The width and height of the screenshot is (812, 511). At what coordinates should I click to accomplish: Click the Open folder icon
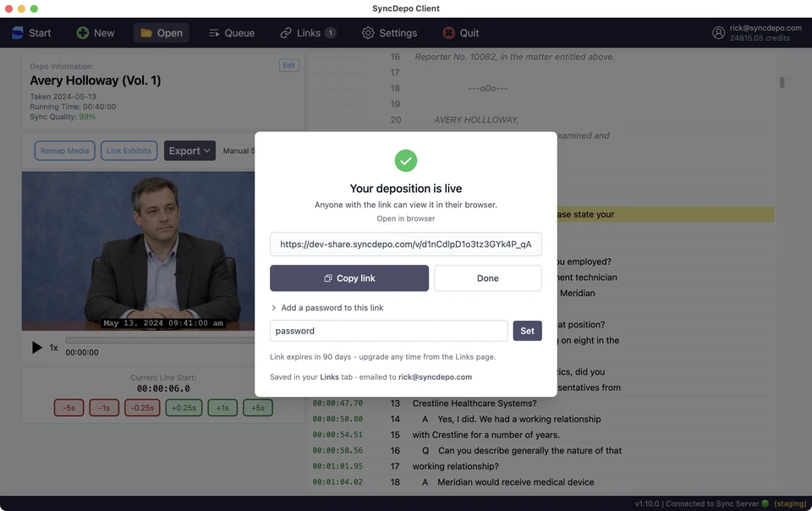point(146,33)
